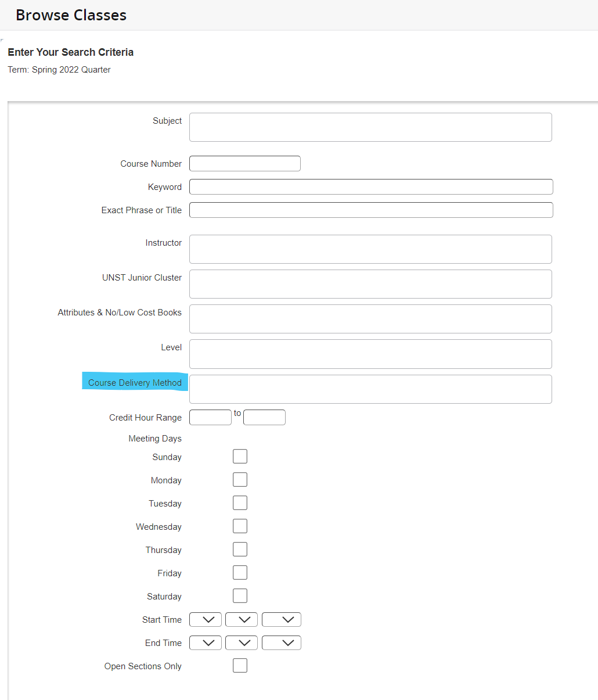The image size is (598, 700).
Task: Click the Instructor search box
Action: 370,249
